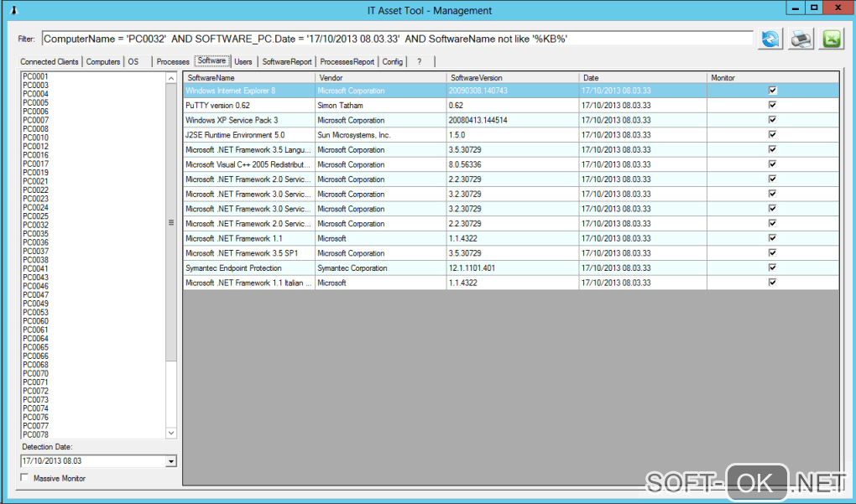Select PC0053 in the computer list
Image resolution: width=856 pixels, height=504 pixels.
[35, 312]
